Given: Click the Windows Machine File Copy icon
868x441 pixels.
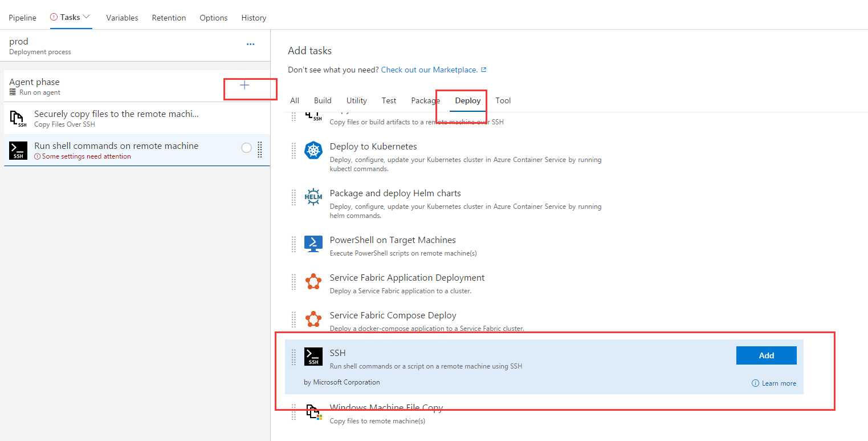Looking at the screenshot, I should coord(313,412).
